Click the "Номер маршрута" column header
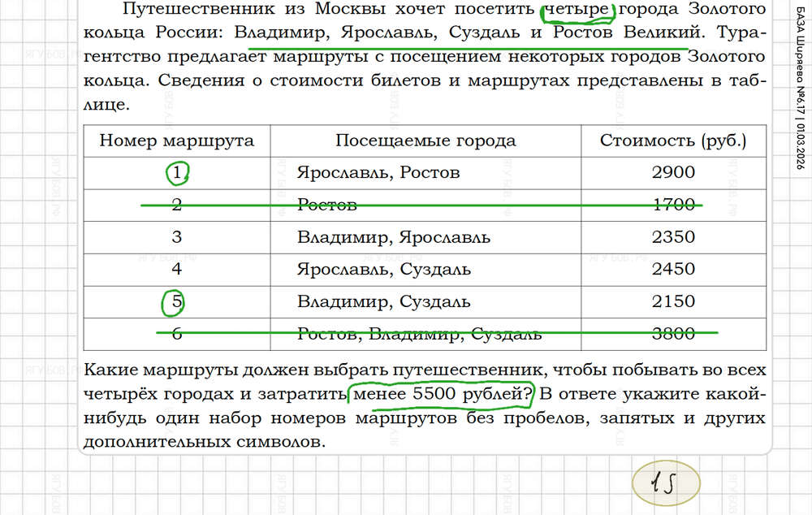 (176, 141)
